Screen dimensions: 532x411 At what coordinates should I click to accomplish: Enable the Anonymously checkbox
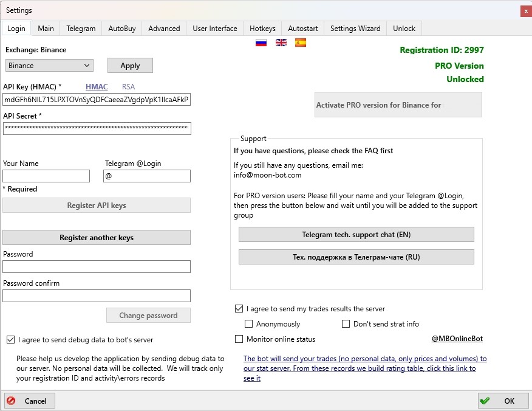[x=248, y=324]
